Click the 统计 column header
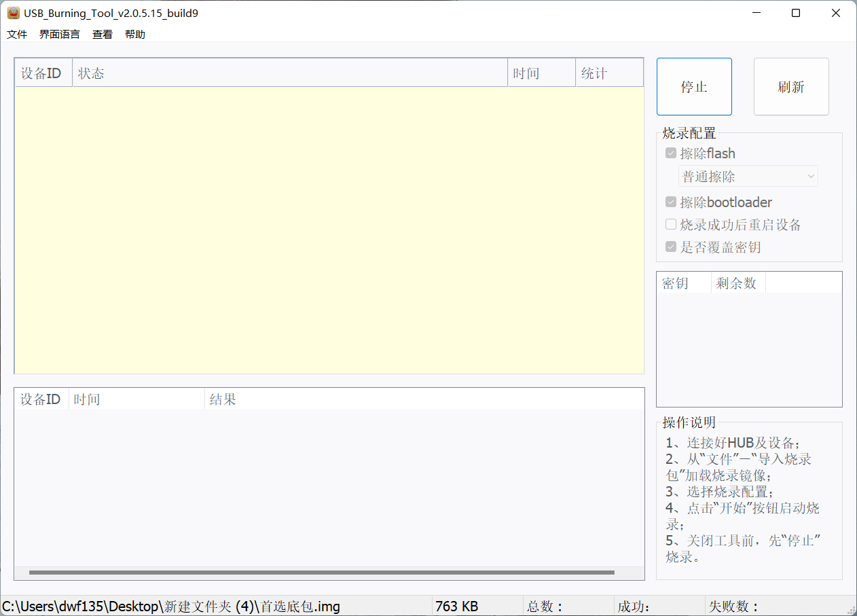The width and height of the screenshot is (857, 616). pos(609,73)
